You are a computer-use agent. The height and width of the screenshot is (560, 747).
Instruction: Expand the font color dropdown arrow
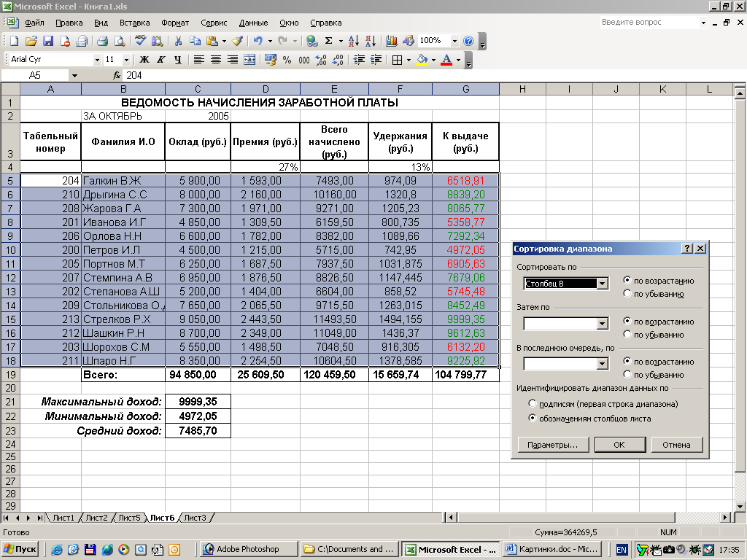click(458, 60)
